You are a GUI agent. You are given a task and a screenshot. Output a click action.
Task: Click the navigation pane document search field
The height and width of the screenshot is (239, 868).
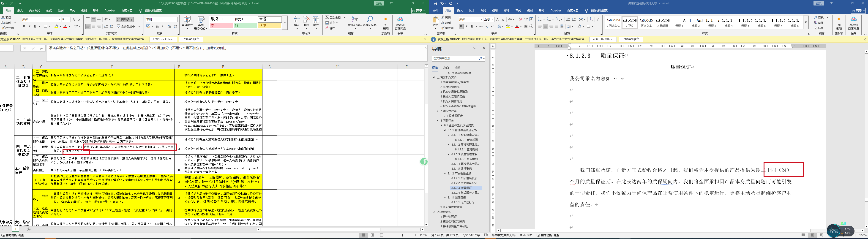[x=455, y=59]
